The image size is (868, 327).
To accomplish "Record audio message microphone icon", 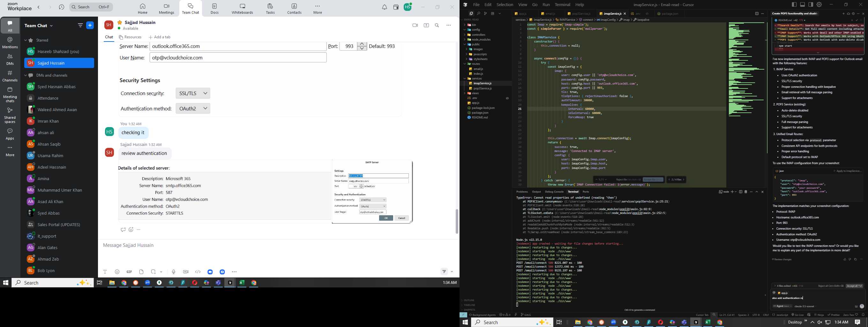I will [174, 272].
